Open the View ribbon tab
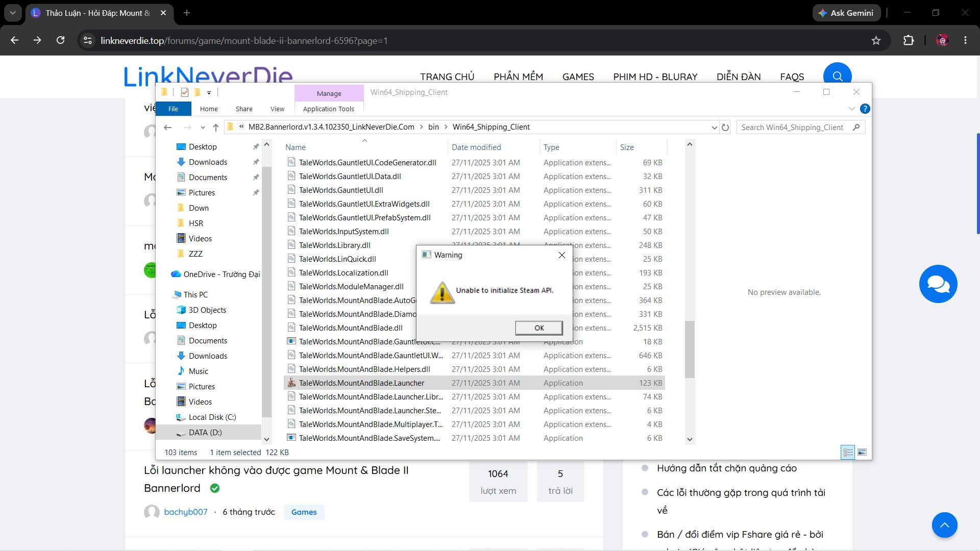 [x=277, y=109]
